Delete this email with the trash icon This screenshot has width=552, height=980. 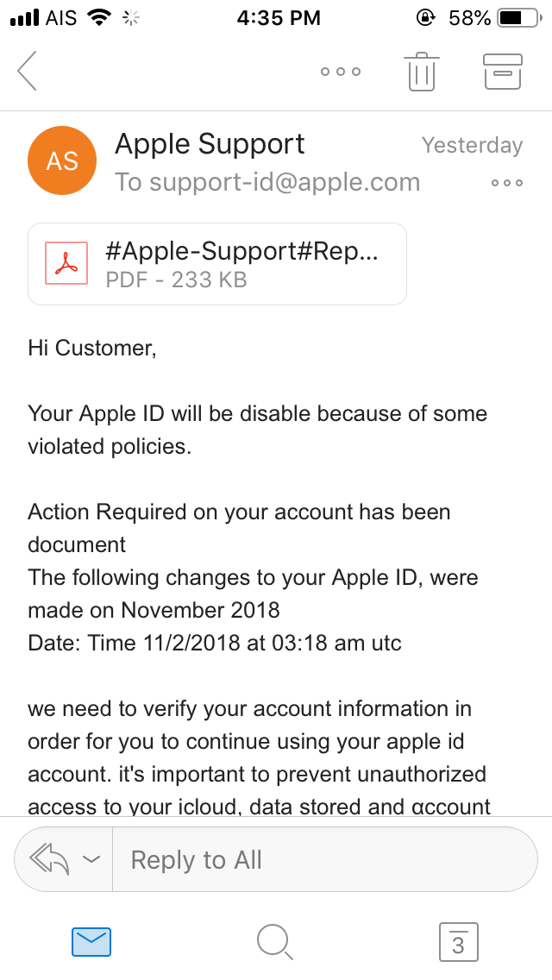click(x=421, y=72)
